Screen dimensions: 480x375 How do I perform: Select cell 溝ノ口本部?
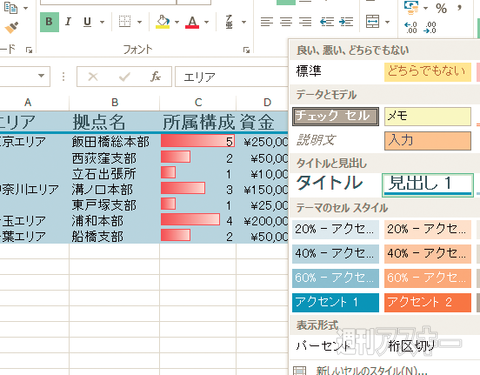[115, 189]
